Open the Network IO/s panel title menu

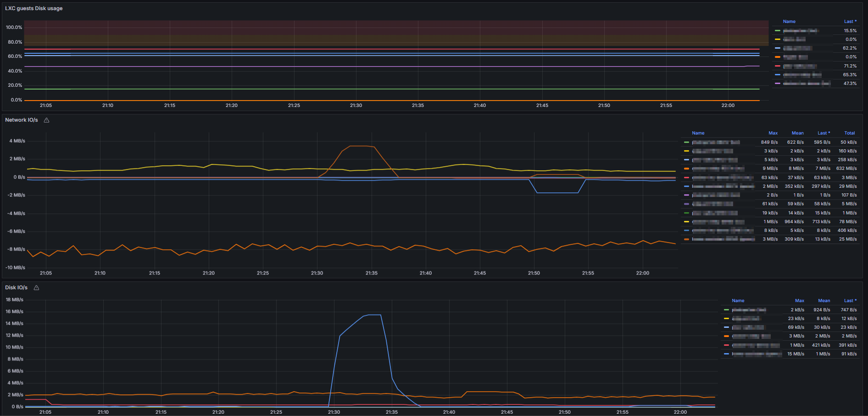tap(22, 120)
